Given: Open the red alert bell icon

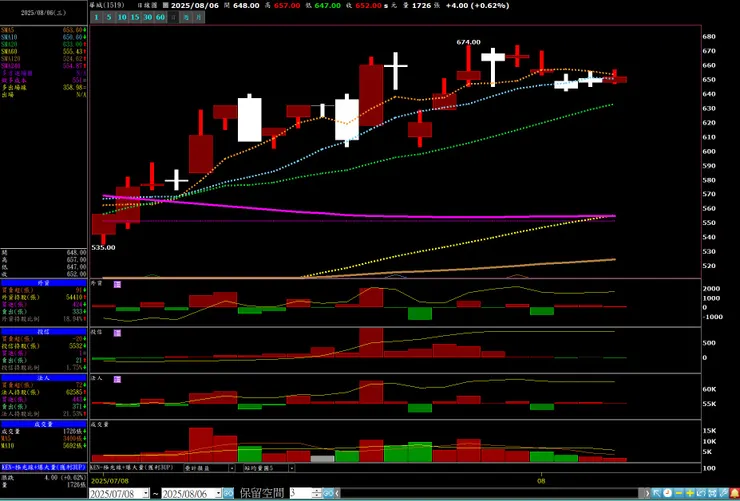Looking at the screenshot, I should coord(734,493).
